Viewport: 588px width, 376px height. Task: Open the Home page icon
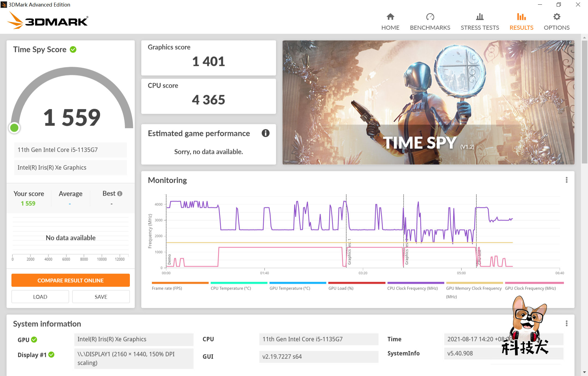pyautogui.click(x=390, y=17)
